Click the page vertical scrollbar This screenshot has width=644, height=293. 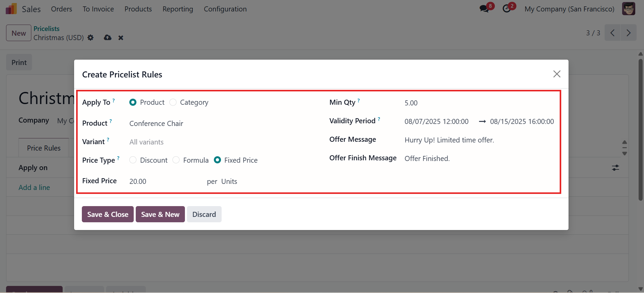click(641, 130)
